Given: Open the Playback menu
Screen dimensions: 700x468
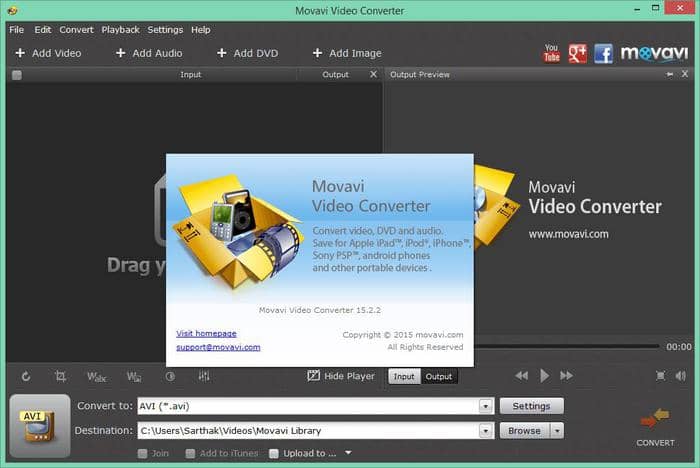Looking at the screenshot, I should click(x=120, y=30).
